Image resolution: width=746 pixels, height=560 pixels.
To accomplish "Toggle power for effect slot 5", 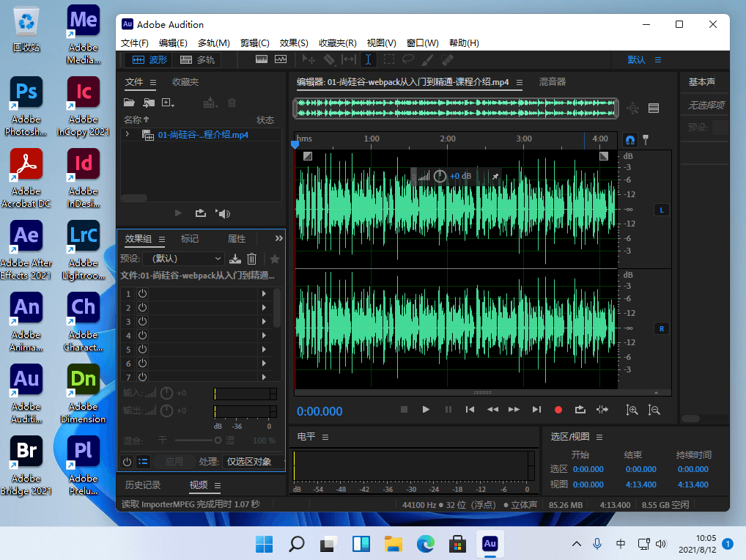I will pos(142,349).
